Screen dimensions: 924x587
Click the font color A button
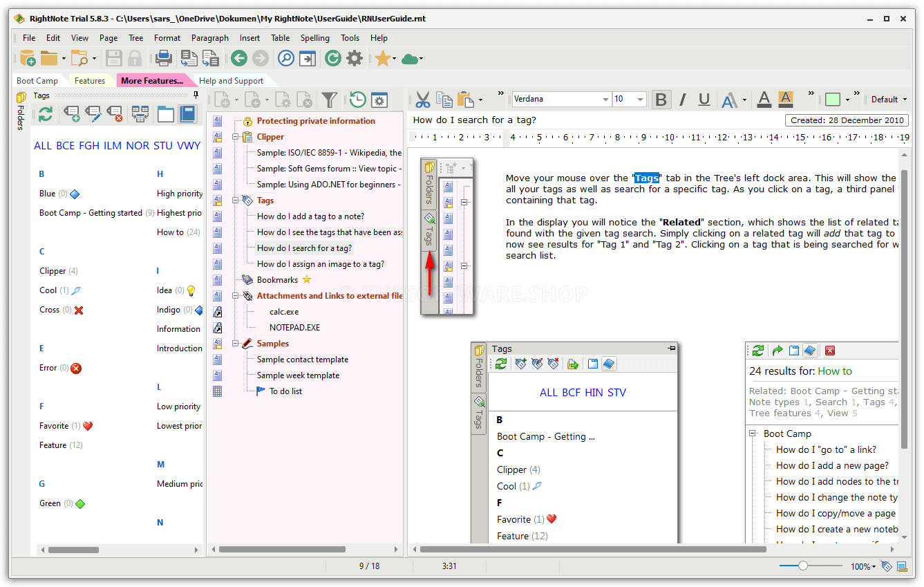(764, 100)
